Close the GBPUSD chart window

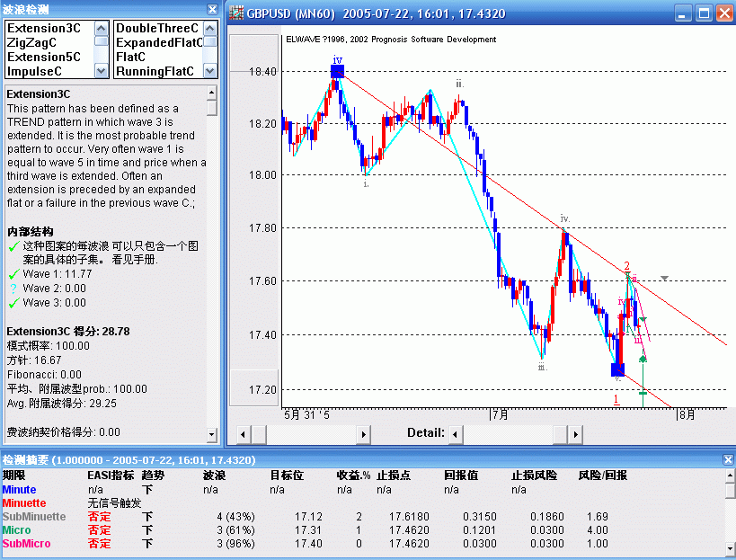pos(724,13)
